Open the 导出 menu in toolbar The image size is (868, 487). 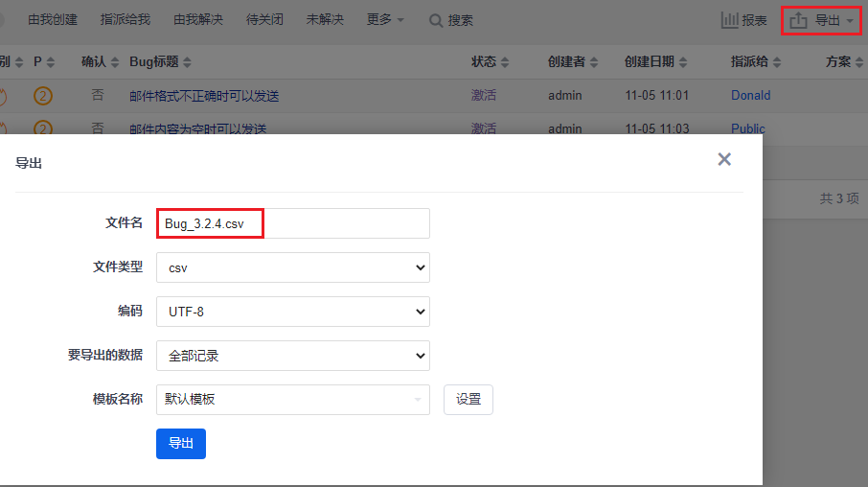click(x=821, y=20)
